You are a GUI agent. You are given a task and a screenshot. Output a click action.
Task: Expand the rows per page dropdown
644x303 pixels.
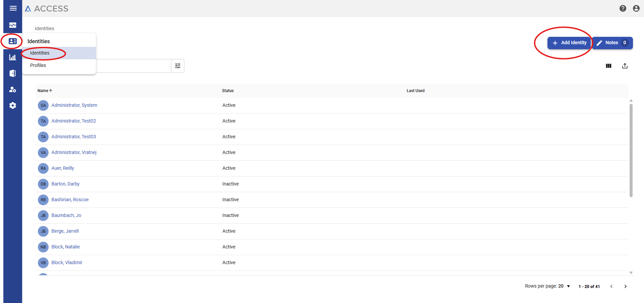568,286
